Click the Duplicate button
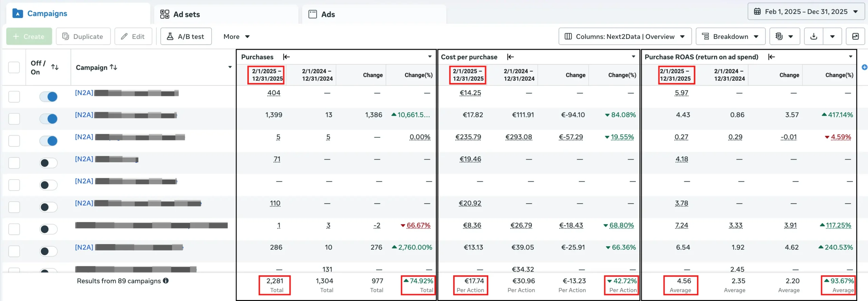 coord(83,37)
